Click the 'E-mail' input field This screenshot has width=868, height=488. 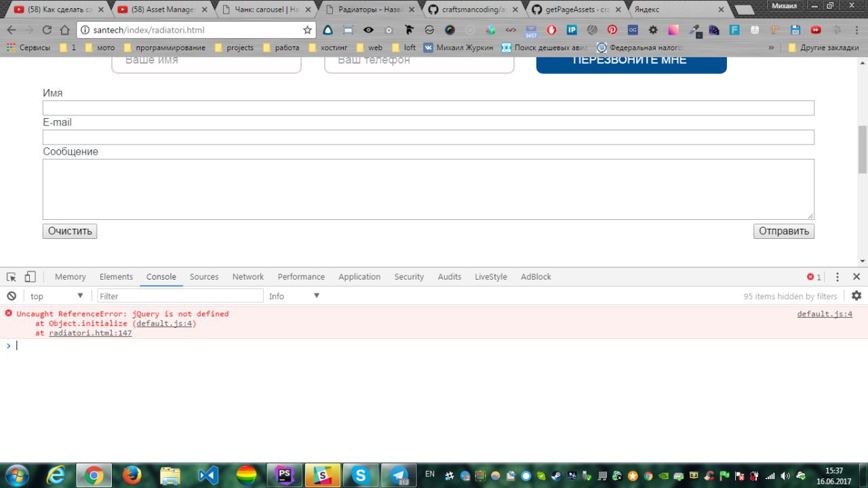(x=429, y=137)
